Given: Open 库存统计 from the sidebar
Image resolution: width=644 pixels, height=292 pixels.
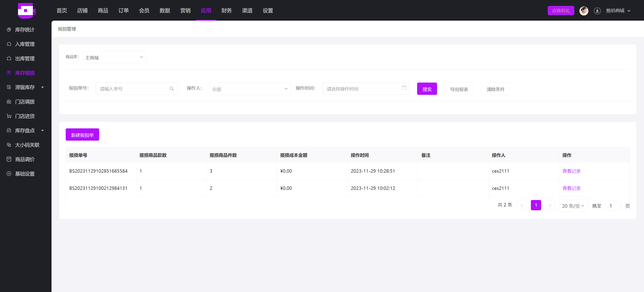Looking at the screenshot, I should click(24, 29).
